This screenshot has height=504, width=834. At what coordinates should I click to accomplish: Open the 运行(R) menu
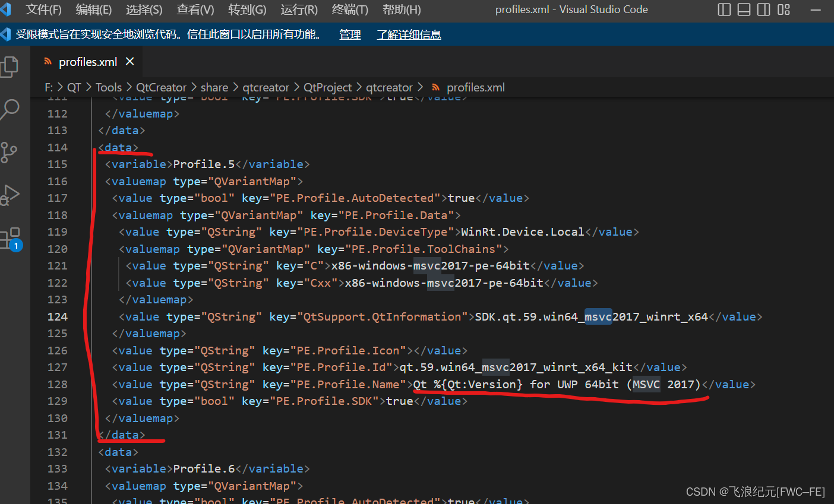click(x=299, y=9)
